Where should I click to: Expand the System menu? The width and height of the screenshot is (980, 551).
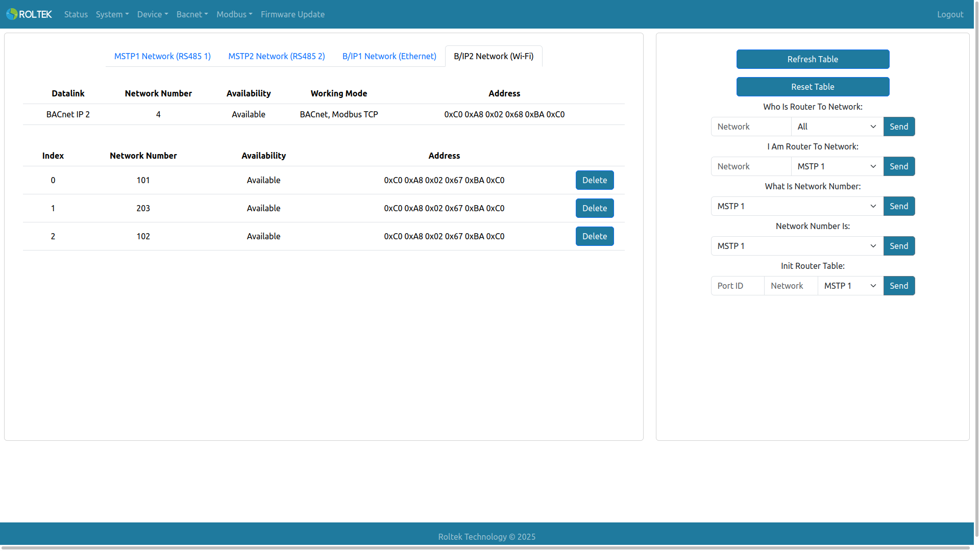112,14
